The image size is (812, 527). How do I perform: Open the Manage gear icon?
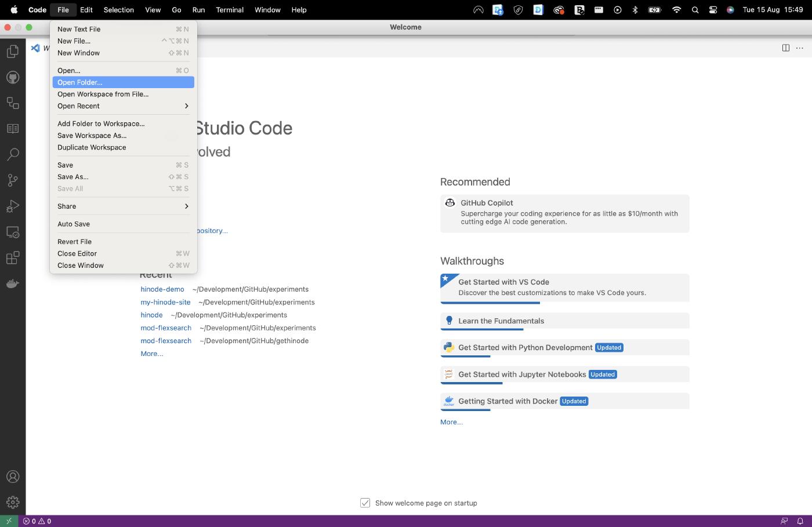pos(13,502)
